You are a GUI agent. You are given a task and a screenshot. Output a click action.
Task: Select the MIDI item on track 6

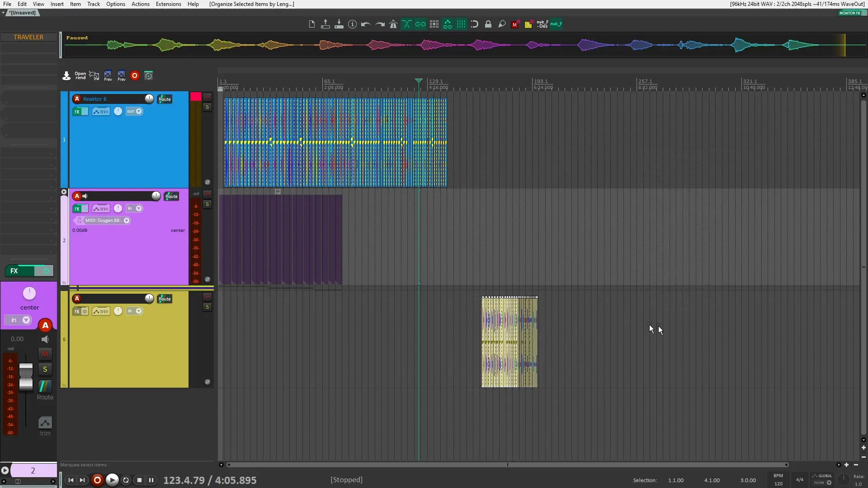click(x=509, y=342)
